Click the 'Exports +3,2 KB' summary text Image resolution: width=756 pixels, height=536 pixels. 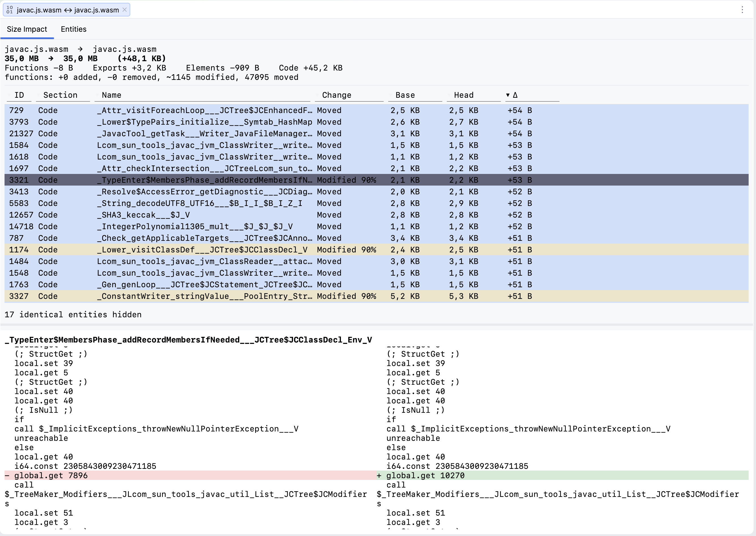pyautogui.click(x=130, y=68)
